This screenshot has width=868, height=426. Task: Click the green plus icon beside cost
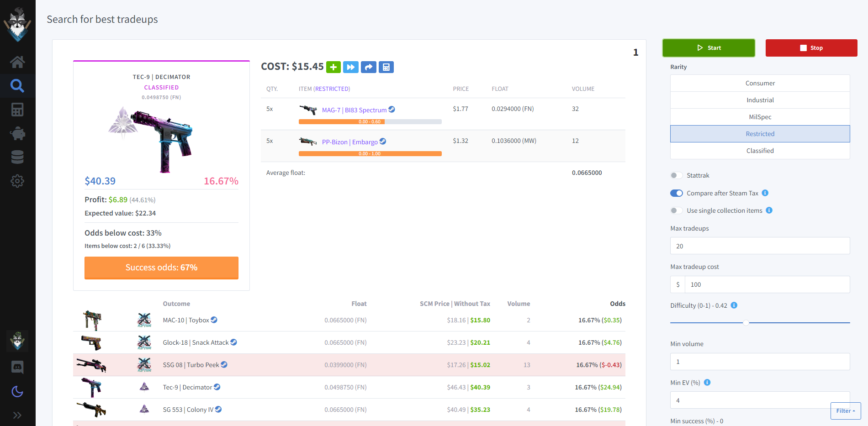333,67
